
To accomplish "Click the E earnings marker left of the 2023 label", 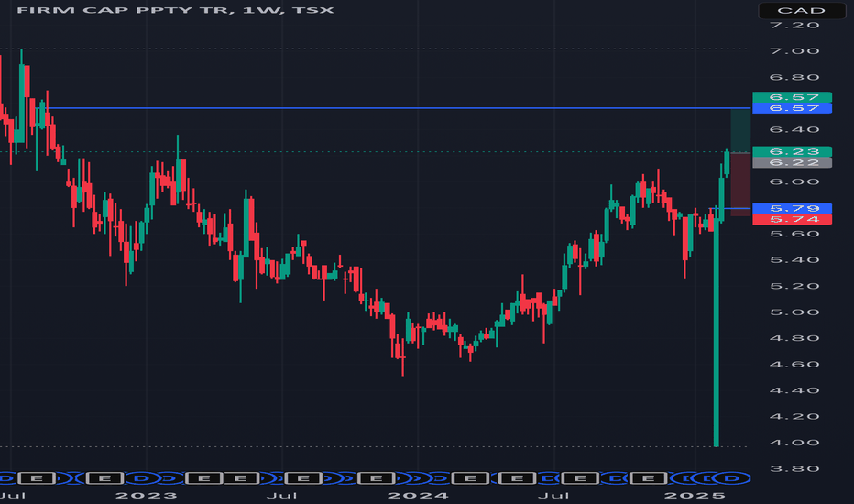I will point(104,478).
